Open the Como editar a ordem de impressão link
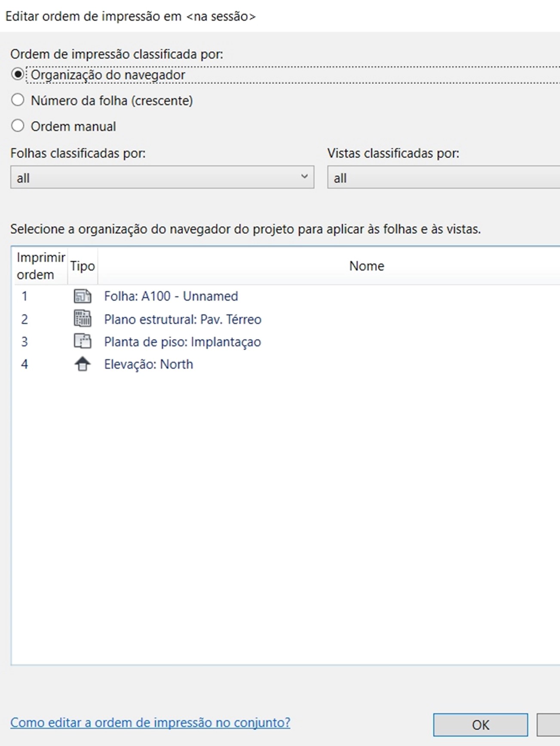 (x=150, y=722)
